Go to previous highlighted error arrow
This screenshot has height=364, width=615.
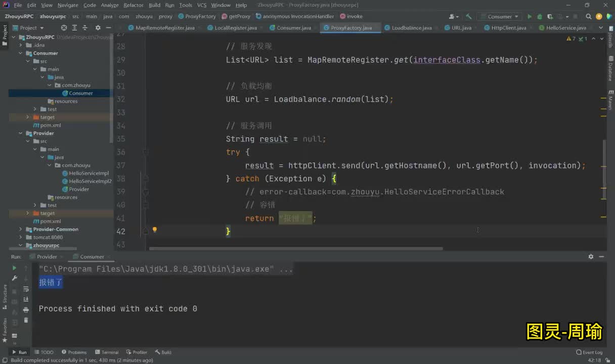(x=594, y=39)
